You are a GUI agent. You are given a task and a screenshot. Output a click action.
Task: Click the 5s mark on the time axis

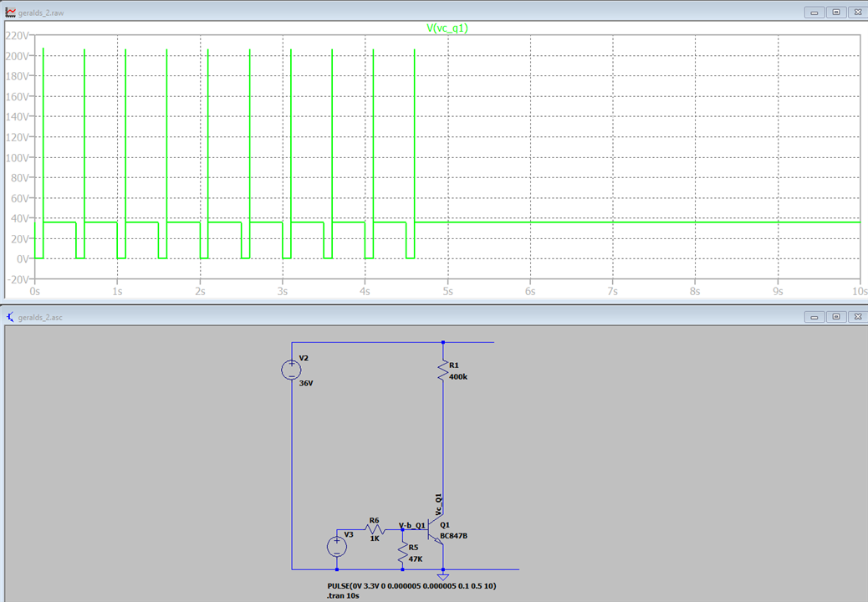[447, 292]
